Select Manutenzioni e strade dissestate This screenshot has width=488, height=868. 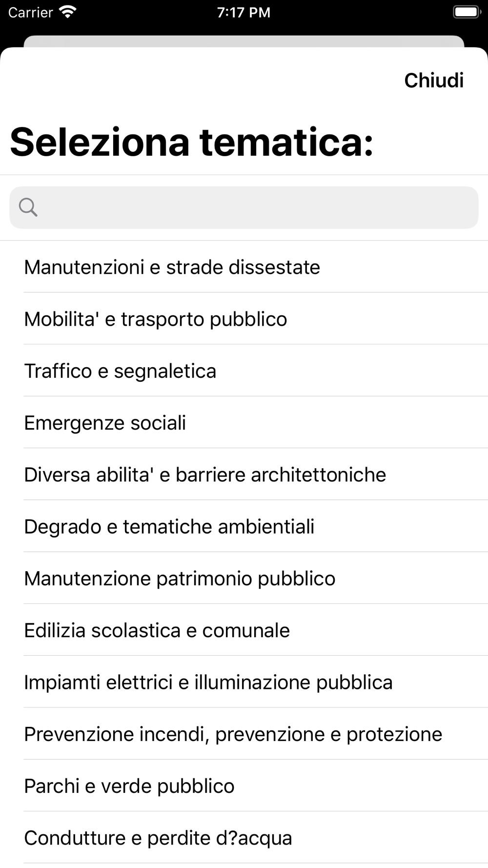(x=244, y=267)
